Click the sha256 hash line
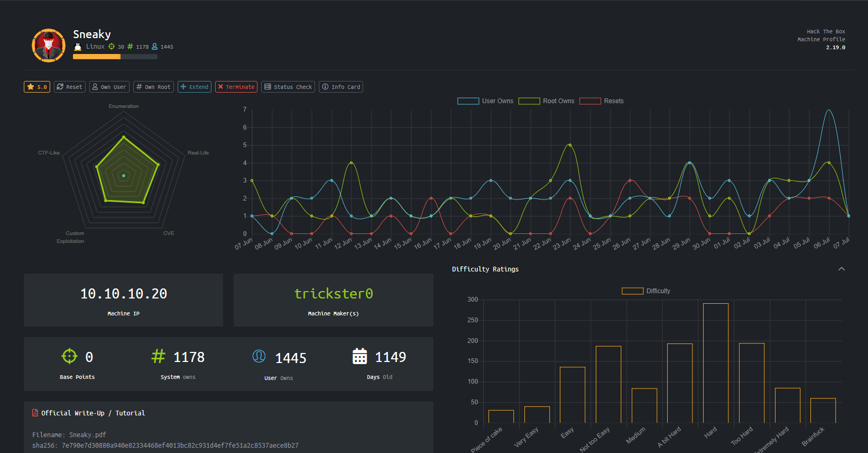 pos(165,445)
